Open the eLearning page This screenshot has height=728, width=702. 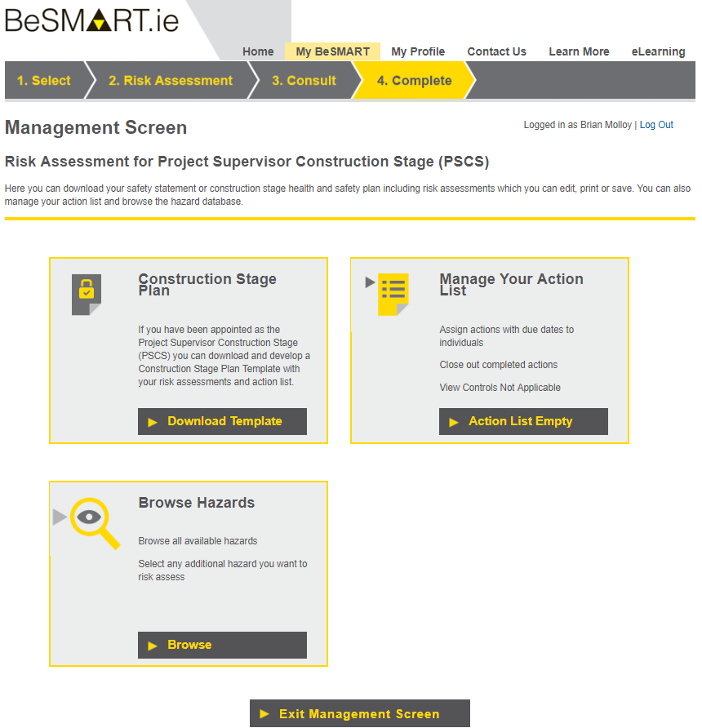pyautogui.click(x=659, y=51)
